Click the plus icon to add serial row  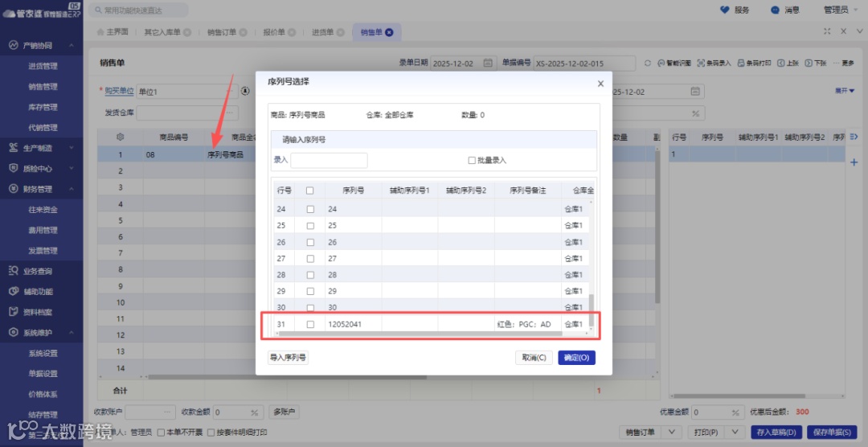[x=854, y=162]
